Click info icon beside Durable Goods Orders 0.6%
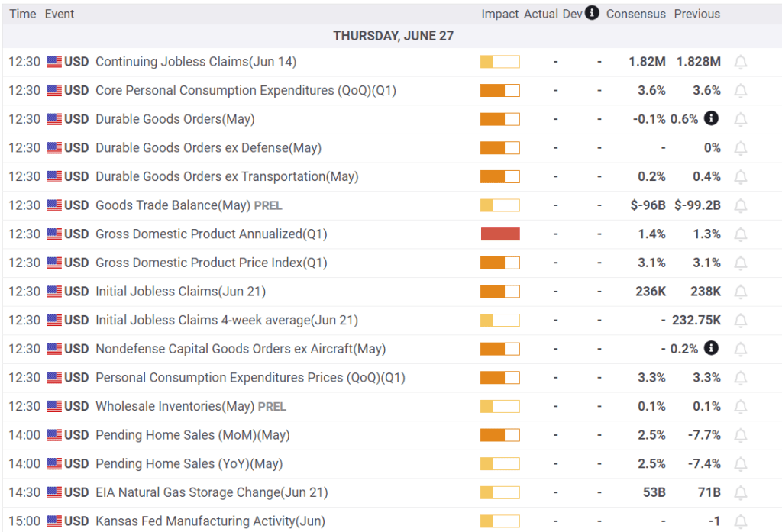The height and width of the screenshot is (532, 782). 711,118
